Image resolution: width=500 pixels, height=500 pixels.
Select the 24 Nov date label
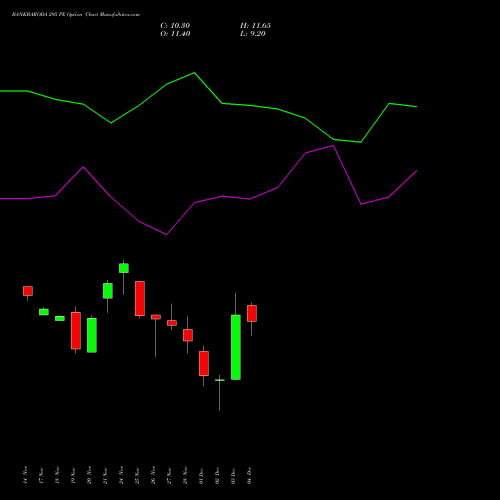(121, 475)
